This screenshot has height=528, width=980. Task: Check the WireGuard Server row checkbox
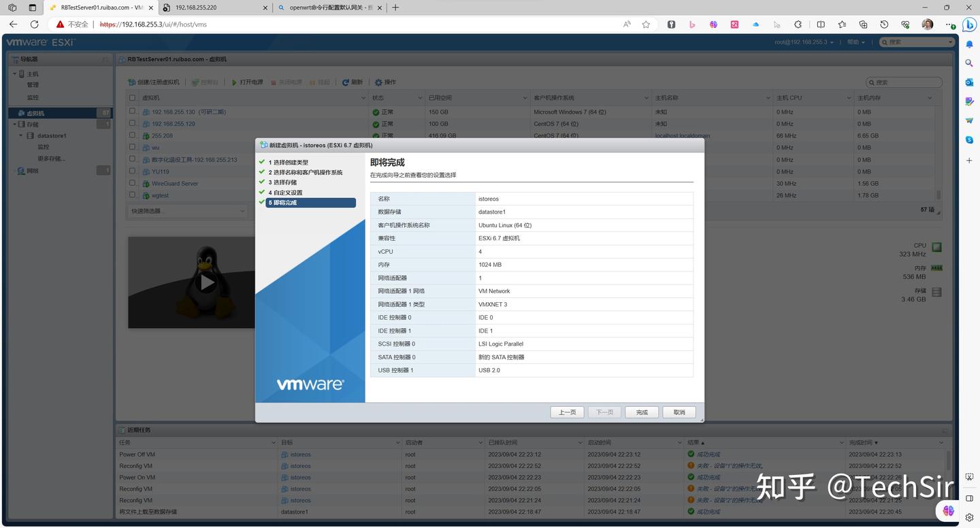133,183
